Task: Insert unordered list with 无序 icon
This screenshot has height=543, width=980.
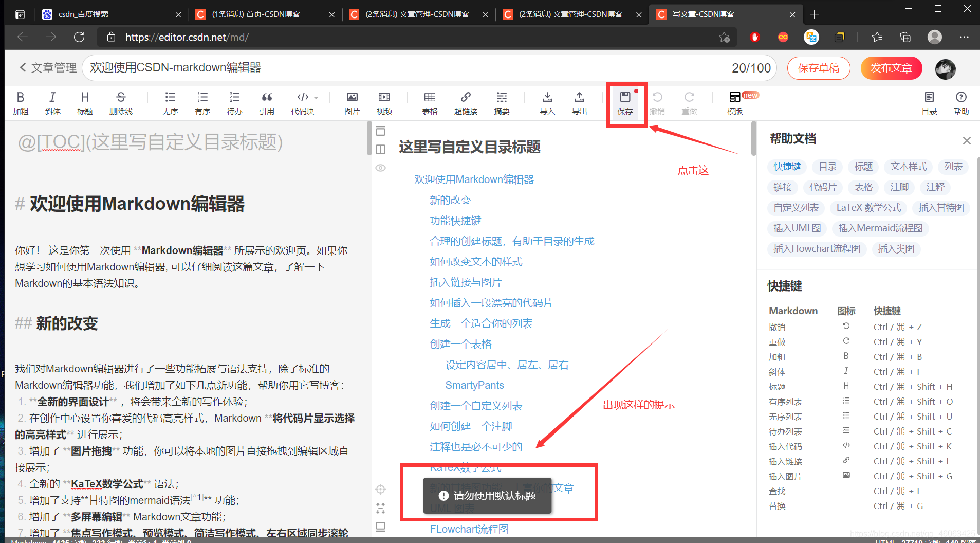Action: pos(170,103)
